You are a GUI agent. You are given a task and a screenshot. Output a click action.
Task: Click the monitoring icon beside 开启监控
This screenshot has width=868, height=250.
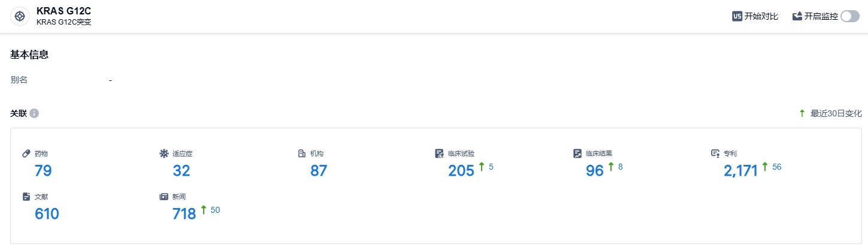[797, 16]
